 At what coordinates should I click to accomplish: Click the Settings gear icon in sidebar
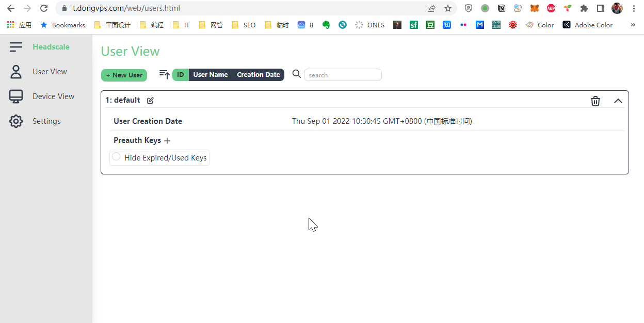coord(16,121)
